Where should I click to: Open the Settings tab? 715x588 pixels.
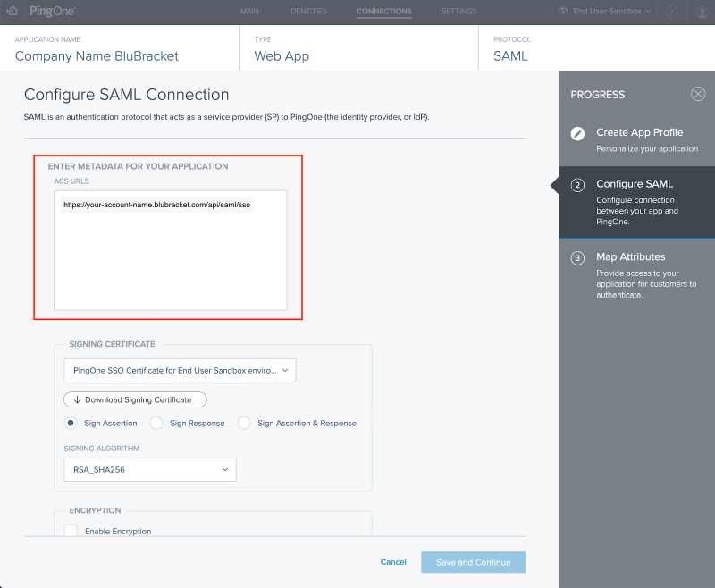coord(458,11)
